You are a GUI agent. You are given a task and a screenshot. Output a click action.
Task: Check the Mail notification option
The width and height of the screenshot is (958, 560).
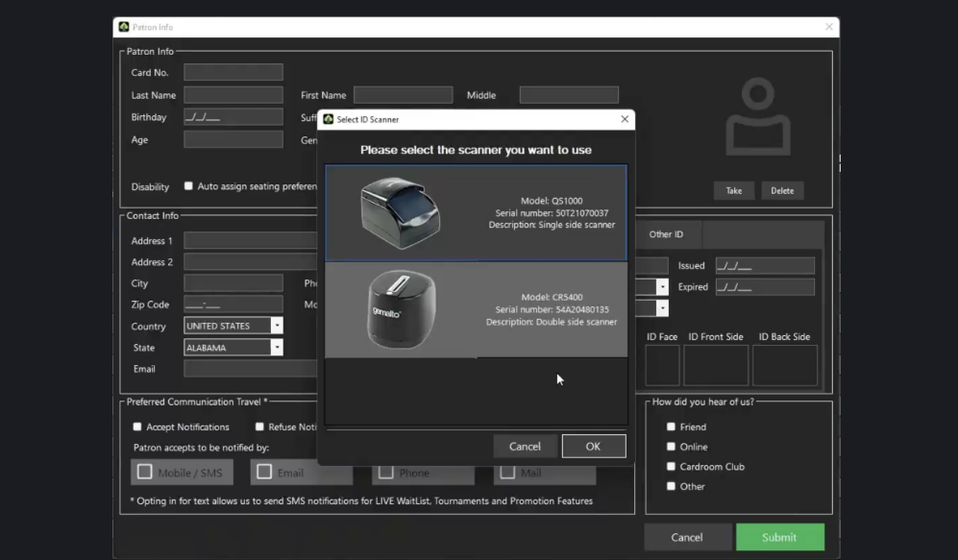click(x=507, y=472)
